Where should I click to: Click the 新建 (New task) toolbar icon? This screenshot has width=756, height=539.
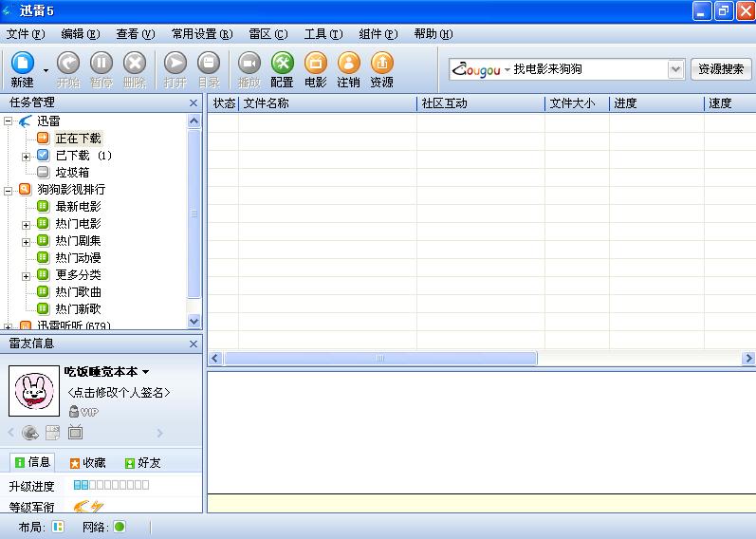coord(22,69)
